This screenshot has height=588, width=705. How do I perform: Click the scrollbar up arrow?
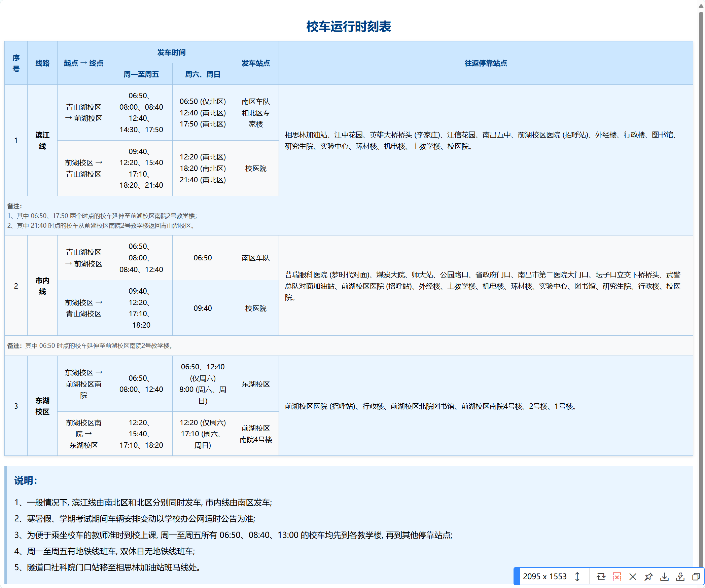tap(701, 6)
